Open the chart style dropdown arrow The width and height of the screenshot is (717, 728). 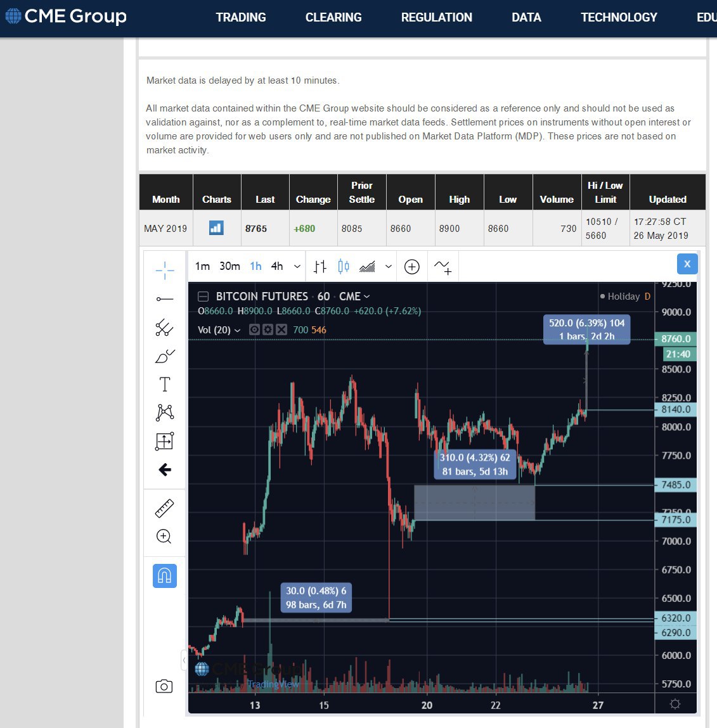click(x=389, y=267)
